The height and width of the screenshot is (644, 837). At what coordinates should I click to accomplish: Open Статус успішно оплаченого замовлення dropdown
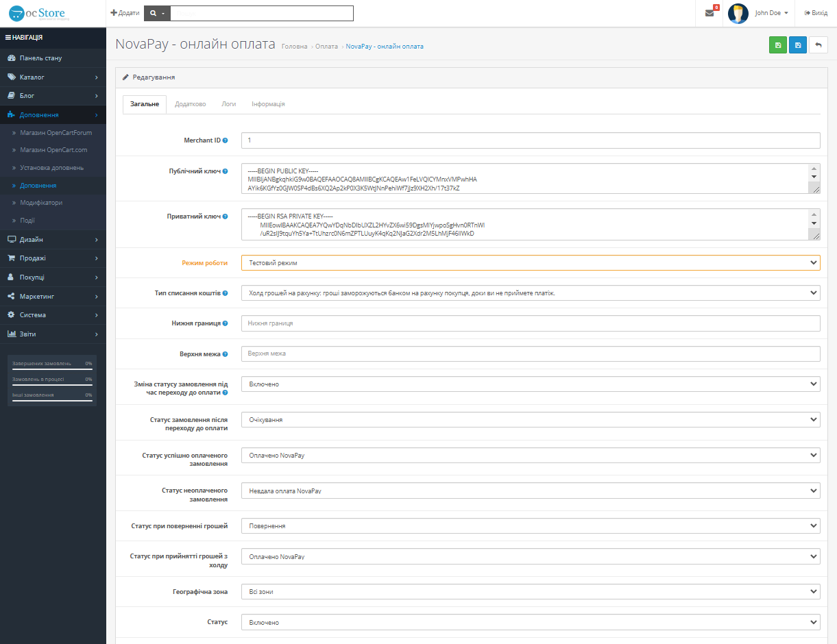(x=531, y=455)
